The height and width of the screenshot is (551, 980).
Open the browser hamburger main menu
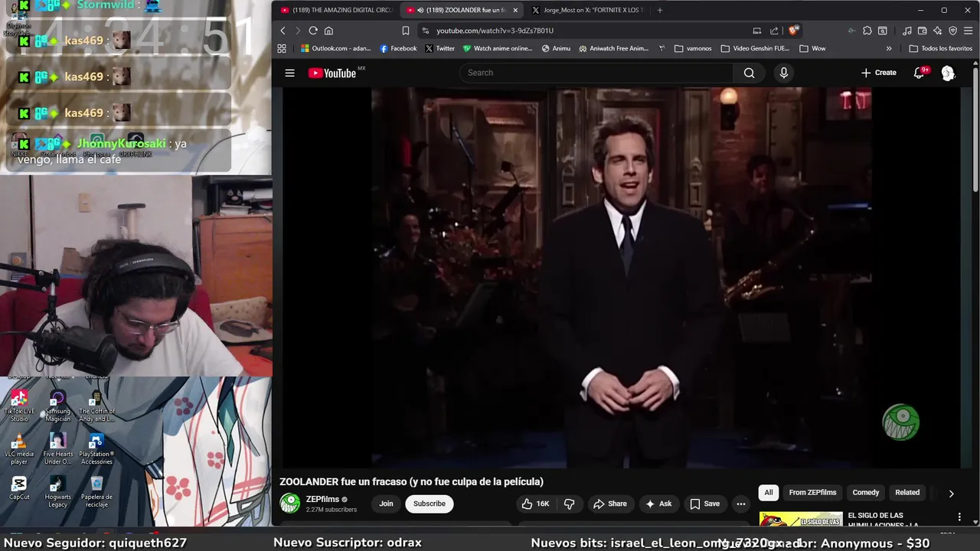[969, 31]
